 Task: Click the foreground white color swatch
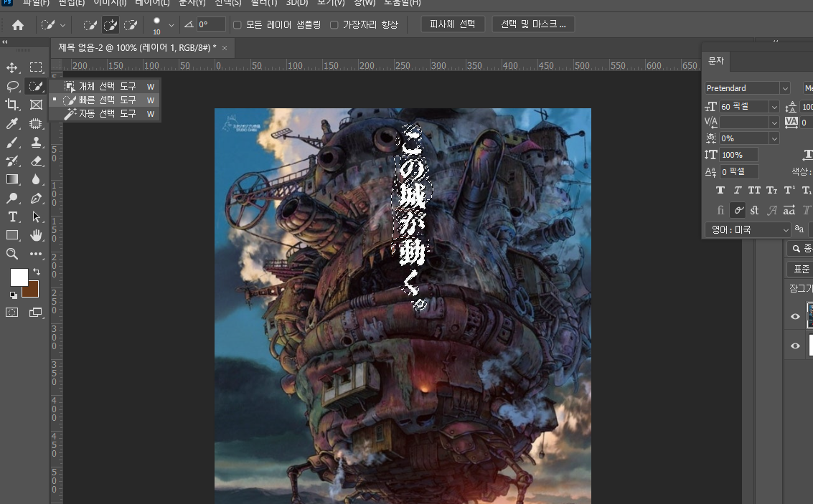[19, 277]
